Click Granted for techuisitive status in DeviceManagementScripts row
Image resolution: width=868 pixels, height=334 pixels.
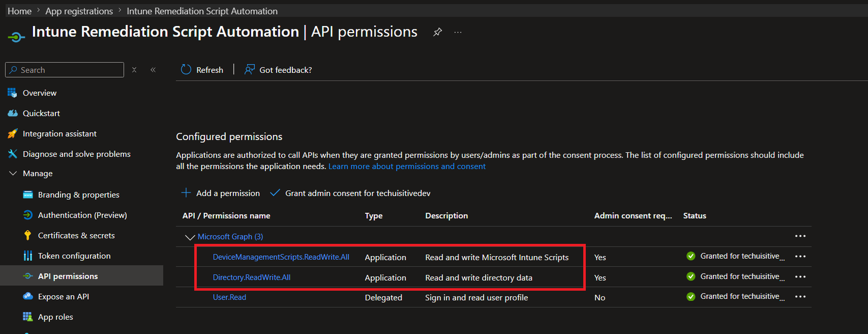click(743, 256)
